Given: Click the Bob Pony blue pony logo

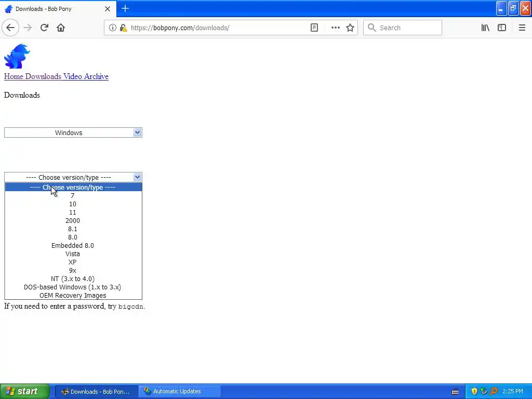Looking at the screenshot, I should click(x=17, y=56).
